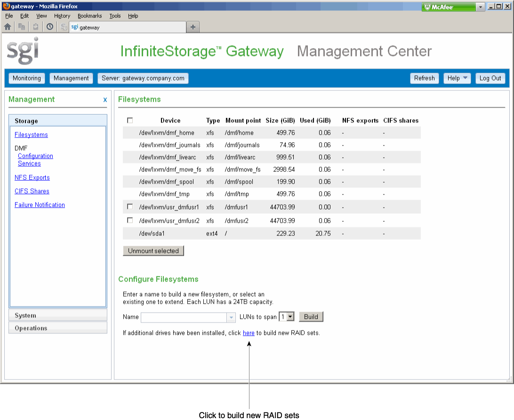Viewport: 514px width, 420px height.
Task: Click the /dev/lxvm/dmf_livearc device cell
Action: pyautogui.click(x=168, y=157)
